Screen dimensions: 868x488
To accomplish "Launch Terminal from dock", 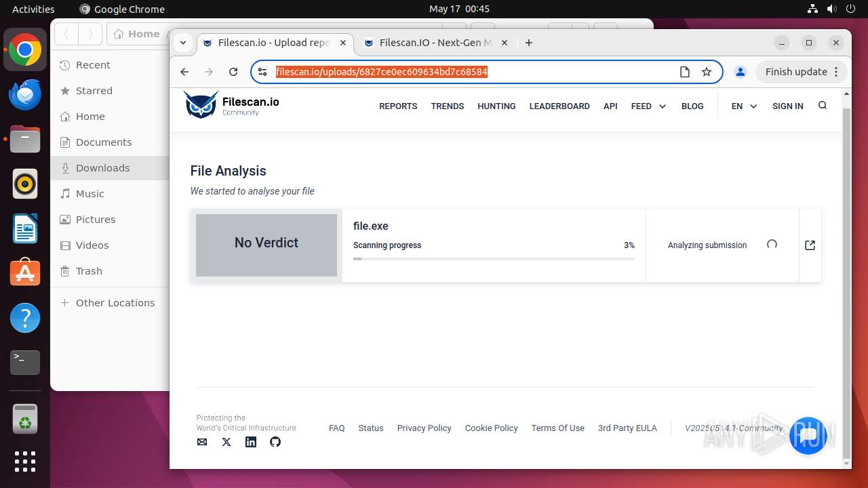I will click(25, 362).
